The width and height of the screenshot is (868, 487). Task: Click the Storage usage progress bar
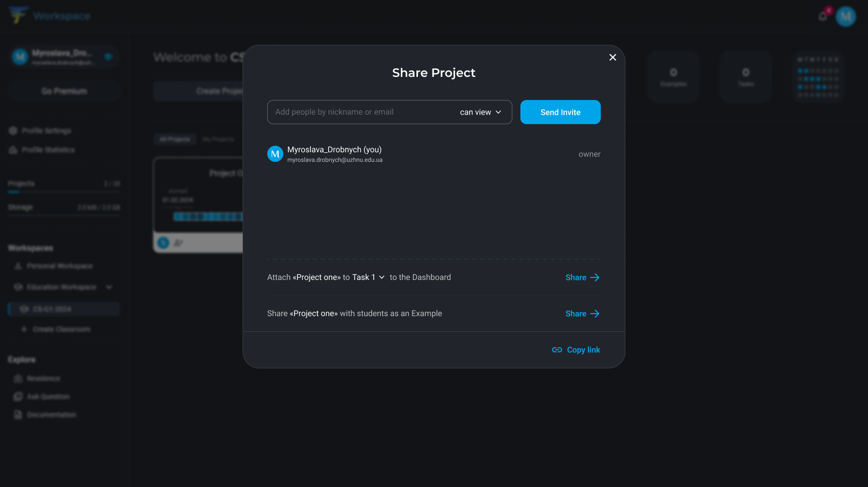pyautogui.click(x=64, y=215)
